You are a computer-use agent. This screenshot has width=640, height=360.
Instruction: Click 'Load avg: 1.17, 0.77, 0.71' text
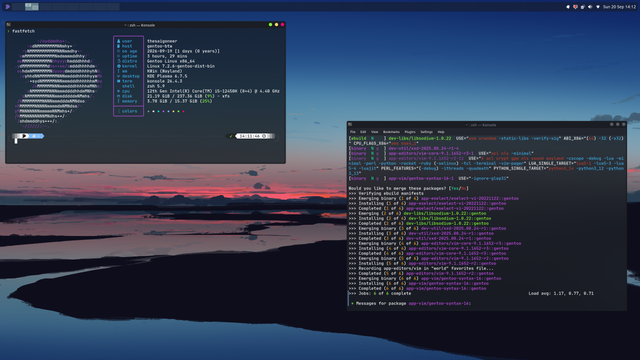pos(561,293)
